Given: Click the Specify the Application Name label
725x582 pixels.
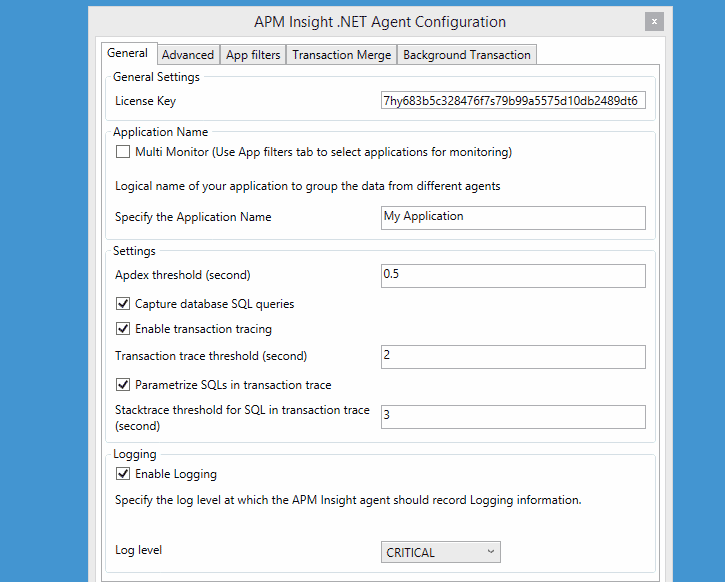Looking at the screenshot, I should pyautogui.click(x=193, y=217).
